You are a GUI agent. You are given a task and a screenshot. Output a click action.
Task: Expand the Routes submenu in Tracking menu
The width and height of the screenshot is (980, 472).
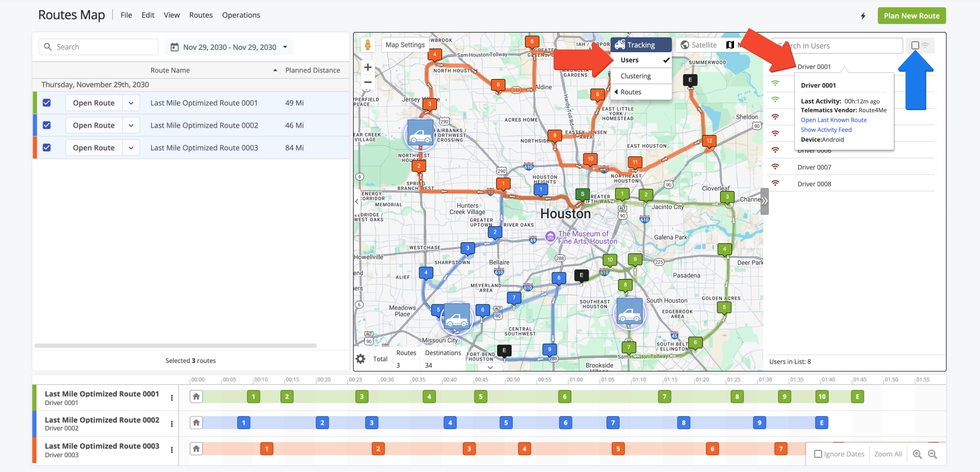pyautogui.click(x=641, y=92)
